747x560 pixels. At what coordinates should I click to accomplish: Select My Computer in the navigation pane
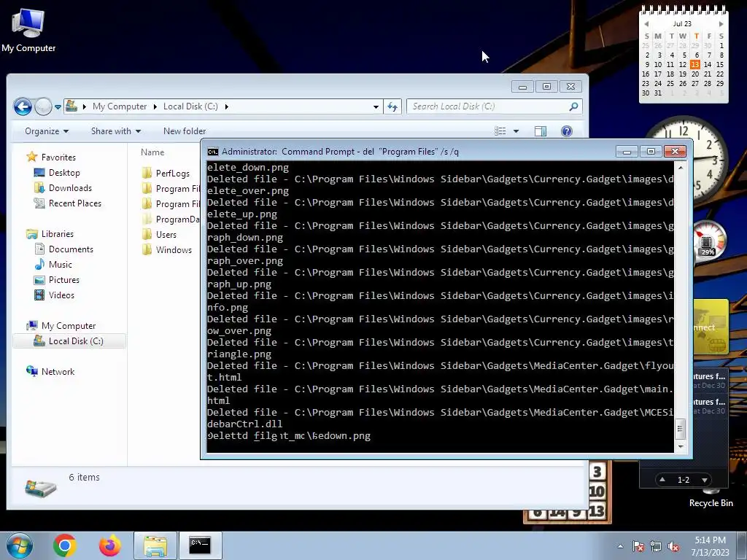click(x=61, y=326)
